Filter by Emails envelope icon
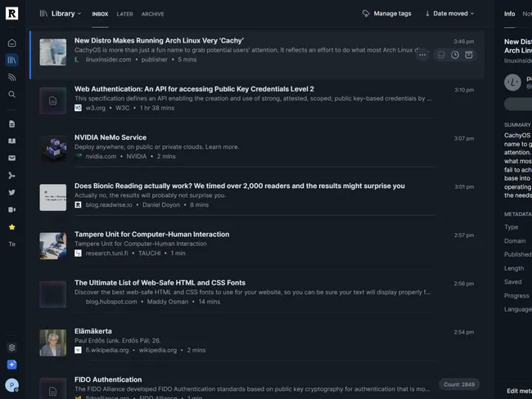The image size is (532, 399). pos(12,158)
